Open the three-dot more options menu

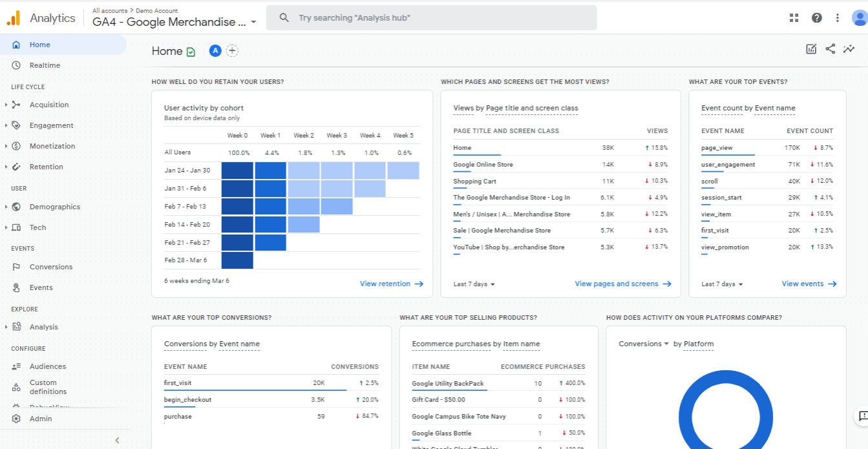coord(838,18)
